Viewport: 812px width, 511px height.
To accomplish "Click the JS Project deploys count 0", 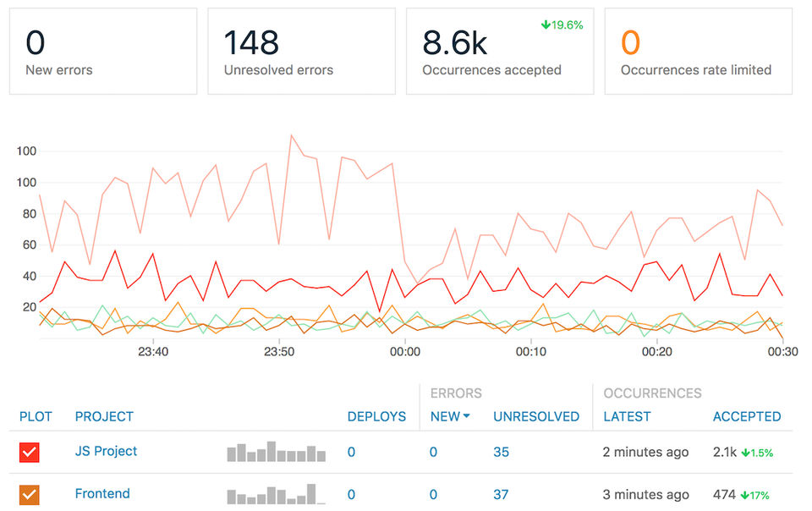I will click(351, 452).
